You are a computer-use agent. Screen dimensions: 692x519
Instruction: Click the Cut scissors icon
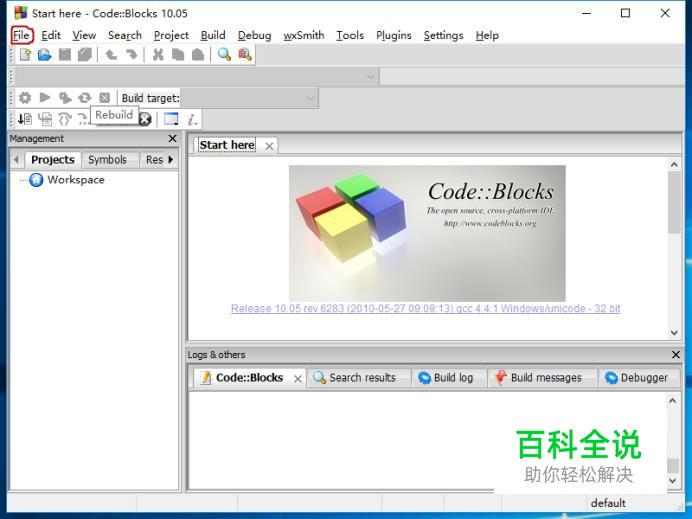(x=158, y=55)
